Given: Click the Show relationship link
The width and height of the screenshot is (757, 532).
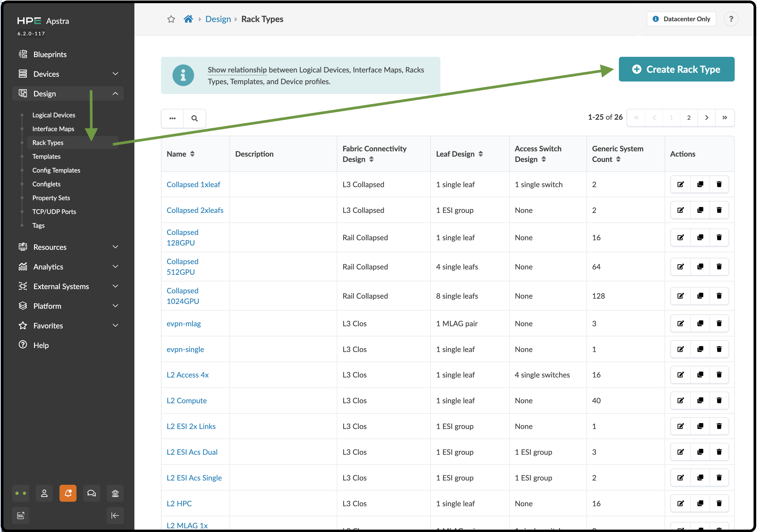Looking at the screenshot, I should [237, 70].
